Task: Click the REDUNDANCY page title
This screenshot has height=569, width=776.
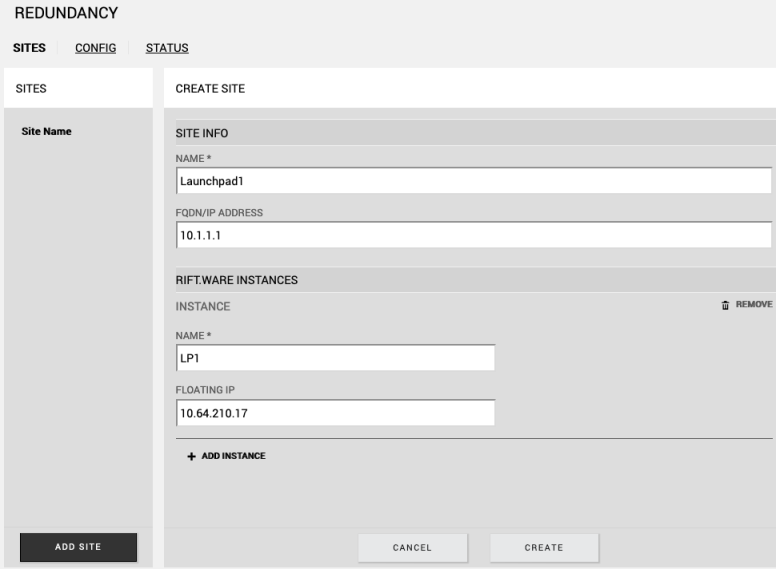Action: (66, 13)
